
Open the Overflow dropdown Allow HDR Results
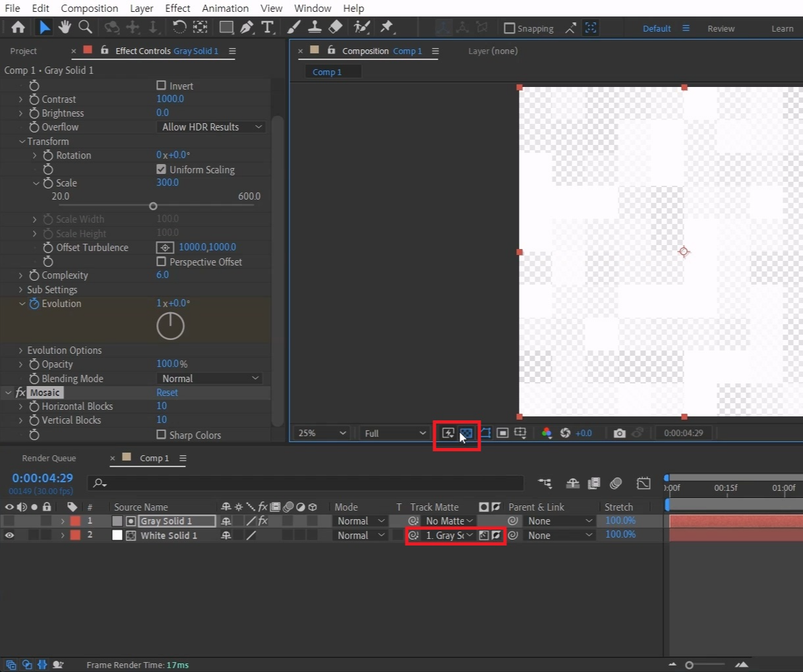211,127
